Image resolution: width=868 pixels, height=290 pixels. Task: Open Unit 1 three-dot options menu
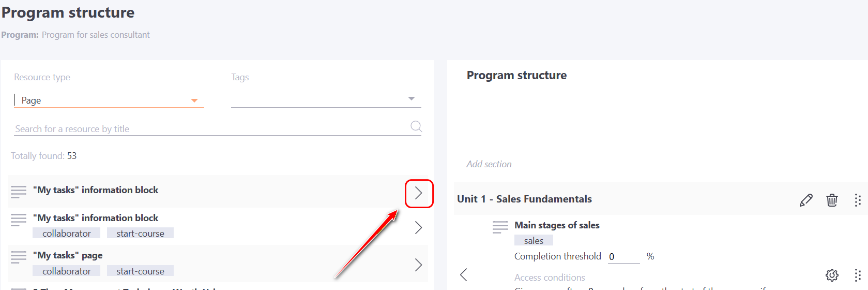click(858, 200)
